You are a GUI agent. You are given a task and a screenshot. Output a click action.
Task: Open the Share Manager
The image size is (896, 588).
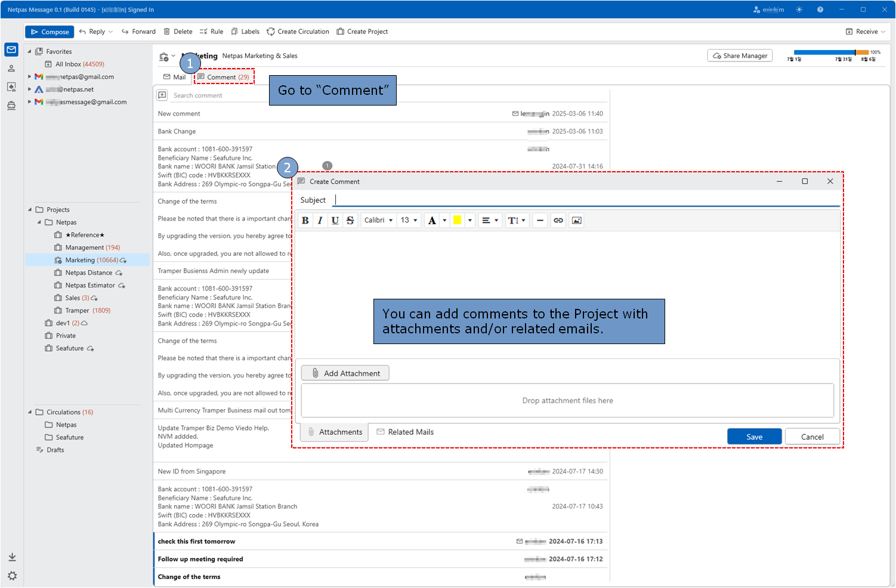740,55
